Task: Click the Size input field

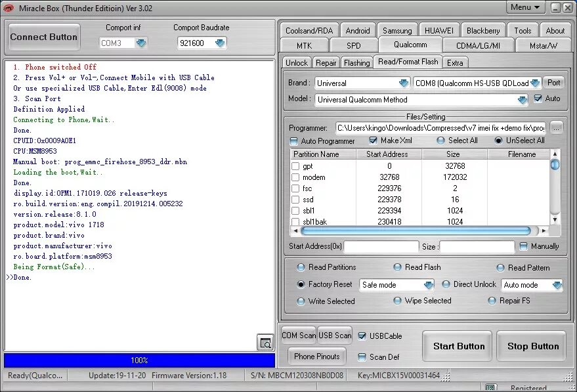Action: tap(477, 247)
